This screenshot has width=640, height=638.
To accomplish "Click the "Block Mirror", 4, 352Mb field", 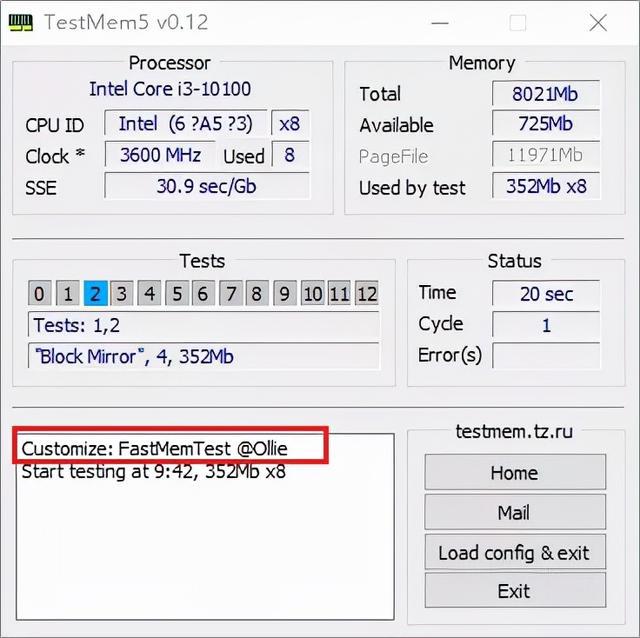I will point(204,356).
